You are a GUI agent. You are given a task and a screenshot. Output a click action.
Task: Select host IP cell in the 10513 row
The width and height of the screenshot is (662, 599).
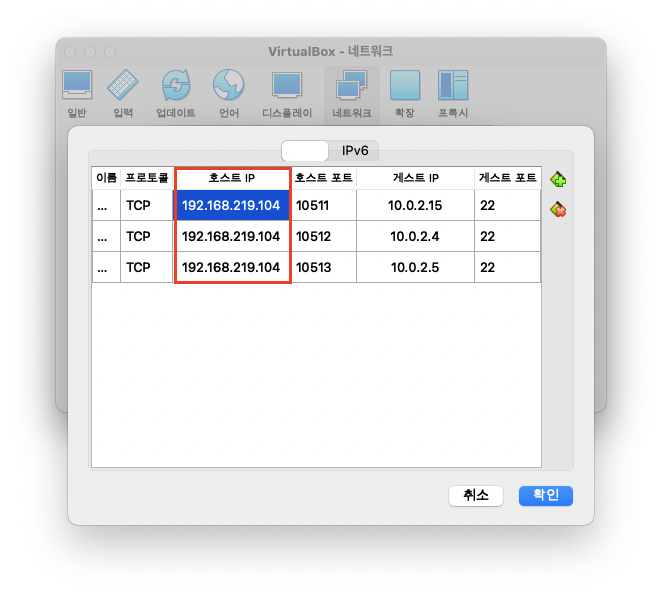(232, 267)
